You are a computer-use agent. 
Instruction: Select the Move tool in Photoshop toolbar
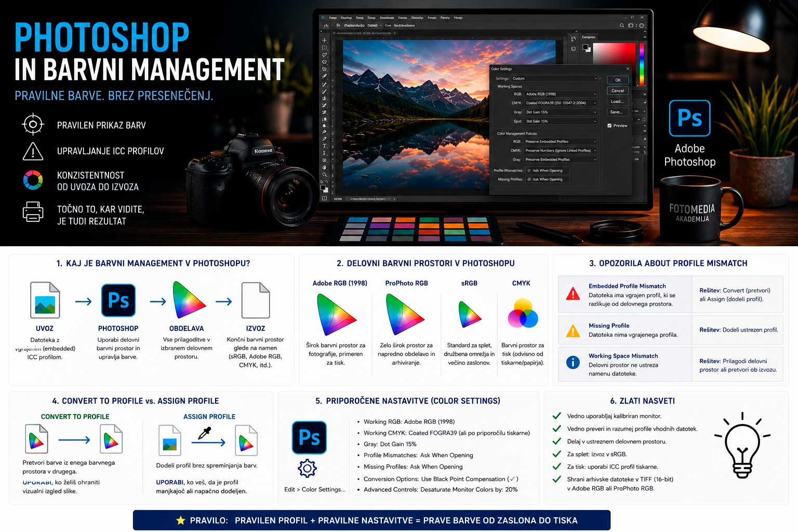coord(324,41)
